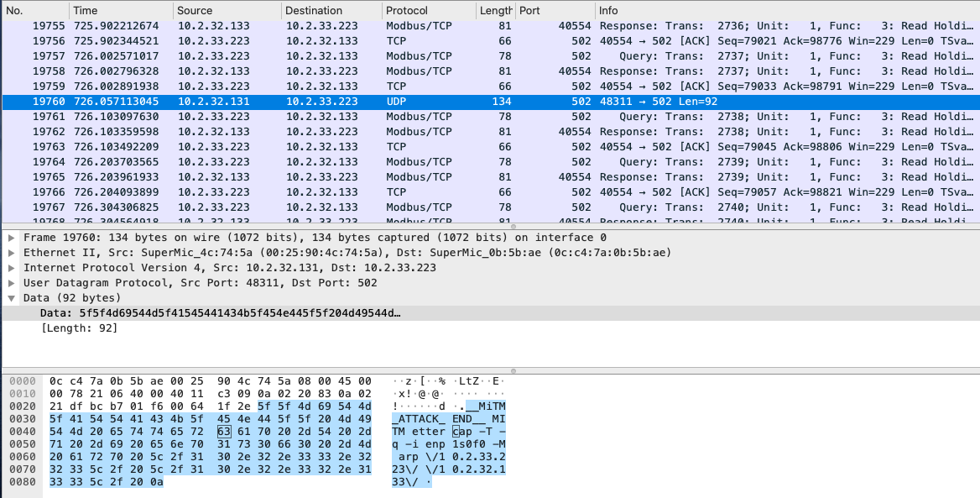Click hex offset 0010 row label
The height and width of the screenshot is (498, 980).
23,394
